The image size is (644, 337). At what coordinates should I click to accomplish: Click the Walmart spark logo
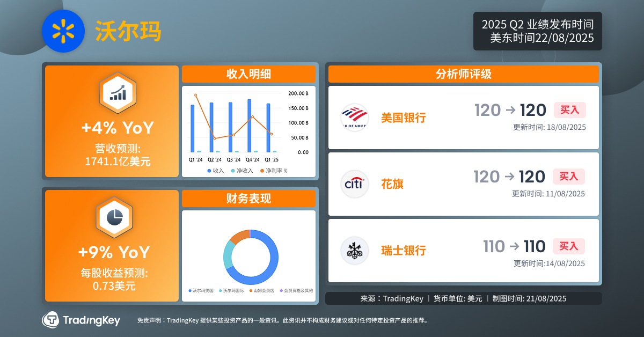(63, 31)
